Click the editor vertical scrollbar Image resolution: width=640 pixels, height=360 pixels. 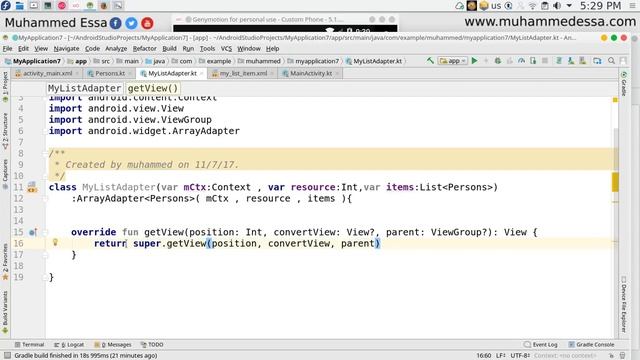(x=615, y=233)
